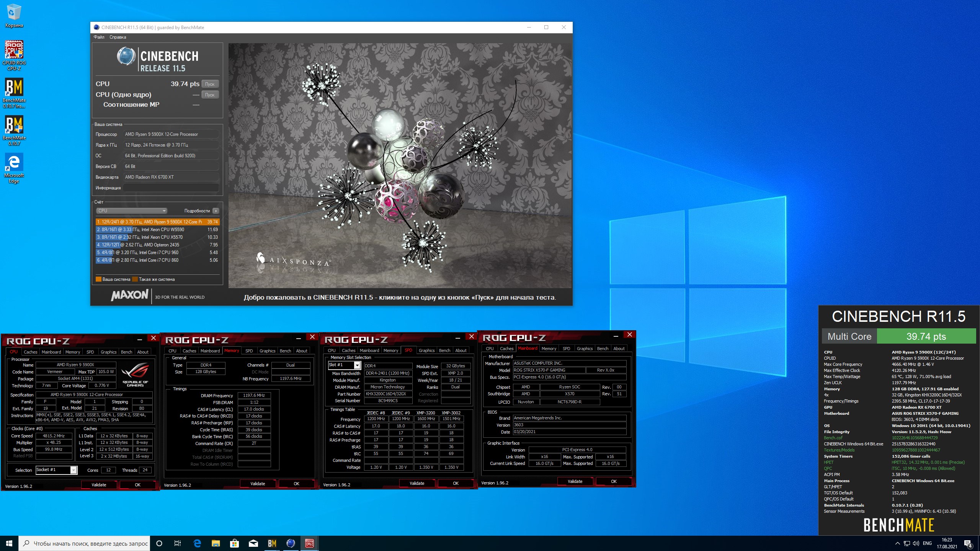Switch to Memory tab in Mainboard CPU-Z window
The height and width of the screenshot is (551, 980).
coord(549,349)
